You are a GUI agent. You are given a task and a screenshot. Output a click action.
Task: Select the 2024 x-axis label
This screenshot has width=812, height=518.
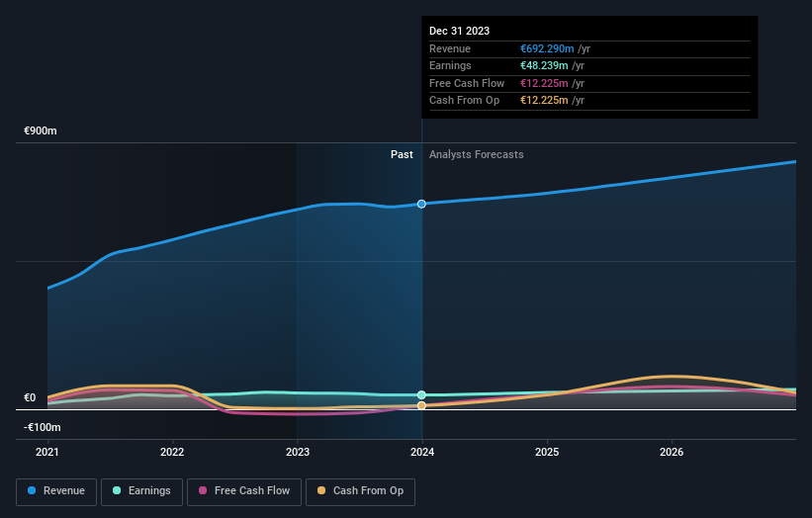point(422,452)
